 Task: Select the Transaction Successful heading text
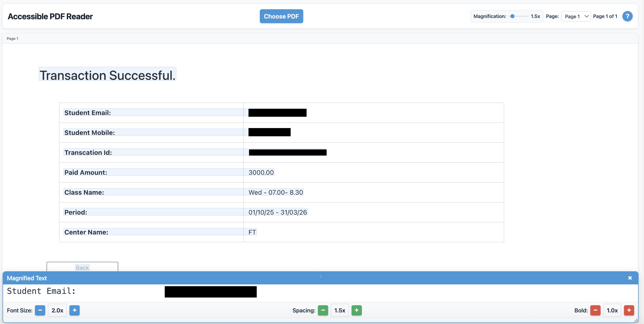click(107, 75)
